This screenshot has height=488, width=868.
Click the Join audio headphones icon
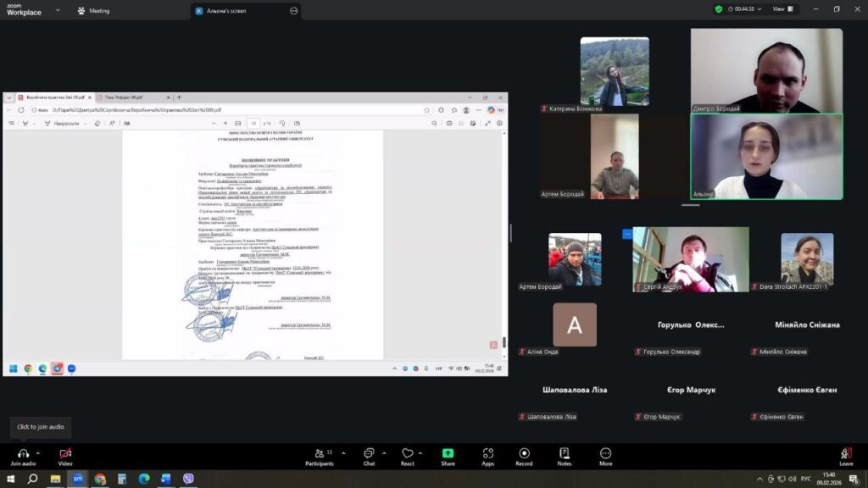click(x=23, y=453)
